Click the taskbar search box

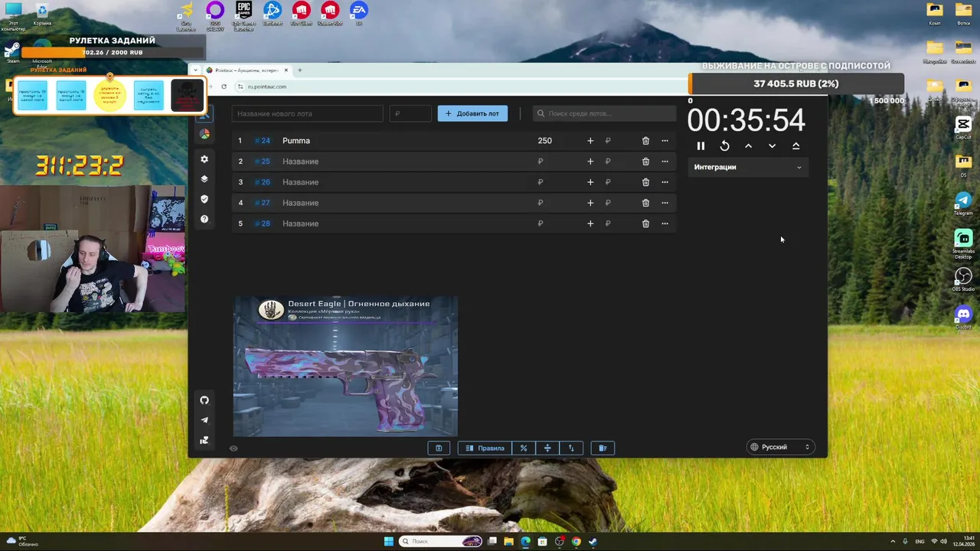pos(441,541)
